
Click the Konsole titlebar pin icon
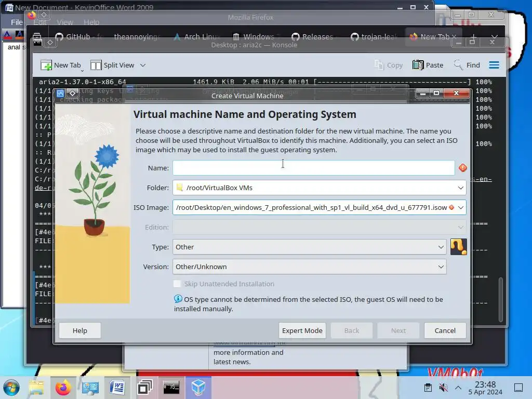50,42
